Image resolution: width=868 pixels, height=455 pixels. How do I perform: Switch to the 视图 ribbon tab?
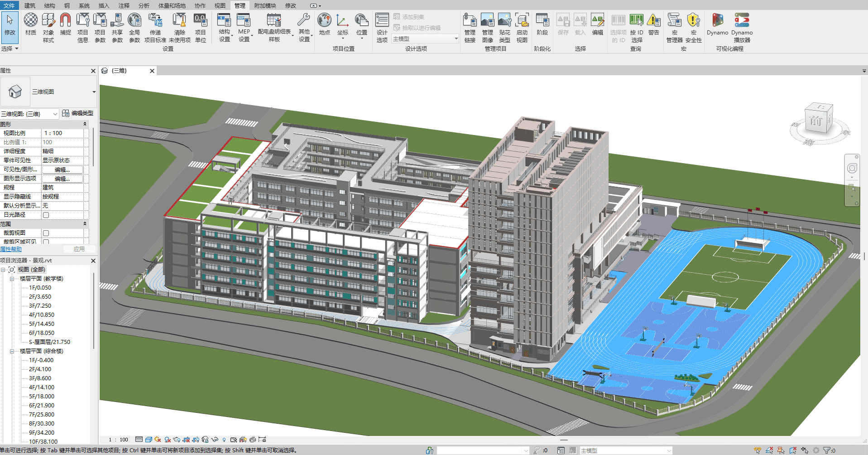coord(219,5)
